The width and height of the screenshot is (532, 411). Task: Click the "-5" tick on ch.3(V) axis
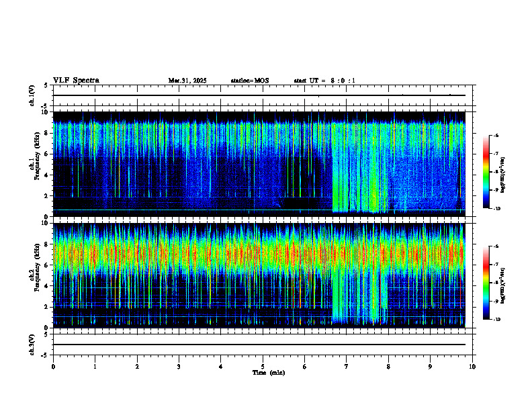(45, 355)
